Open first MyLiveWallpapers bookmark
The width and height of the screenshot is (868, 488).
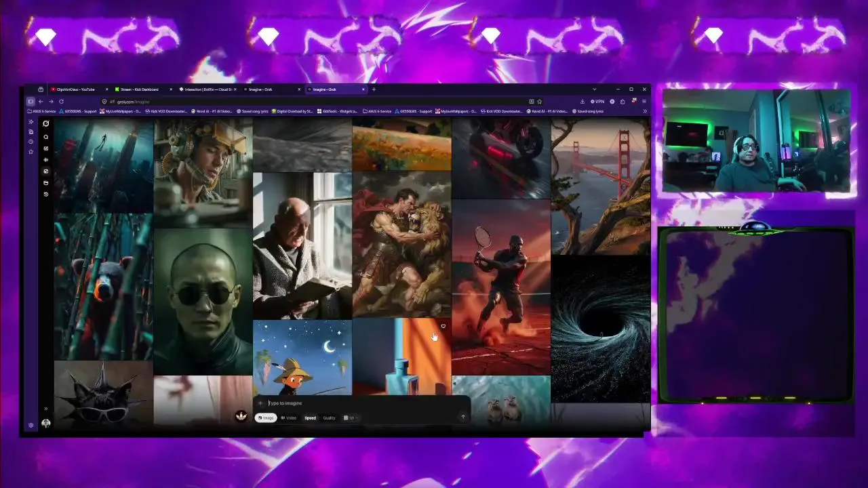click(x=121, y=111)
